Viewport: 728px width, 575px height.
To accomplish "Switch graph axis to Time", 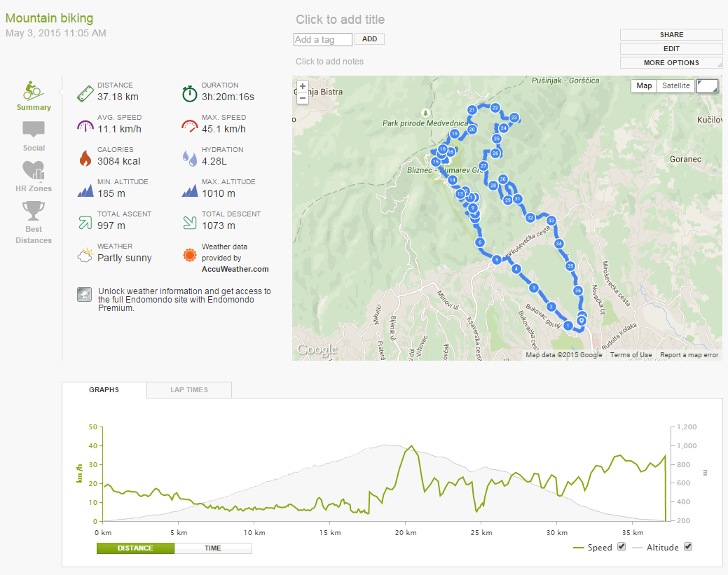I will click(x=212, y=548).
